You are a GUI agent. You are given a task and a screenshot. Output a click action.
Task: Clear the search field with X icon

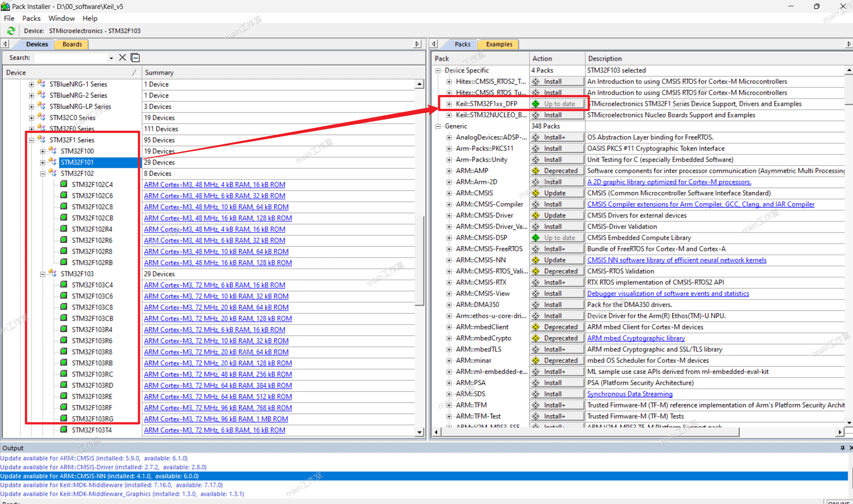(x=122, y=58)
